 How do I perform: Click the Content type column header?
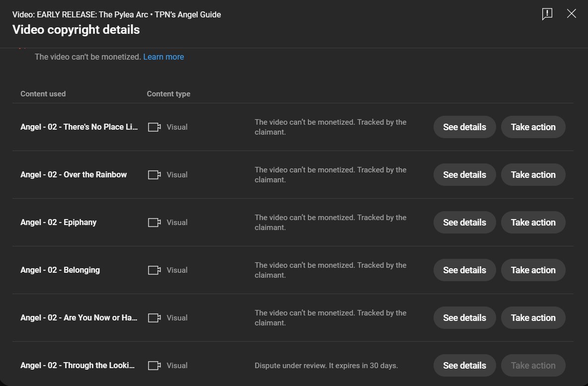click(x=168, y=94)
